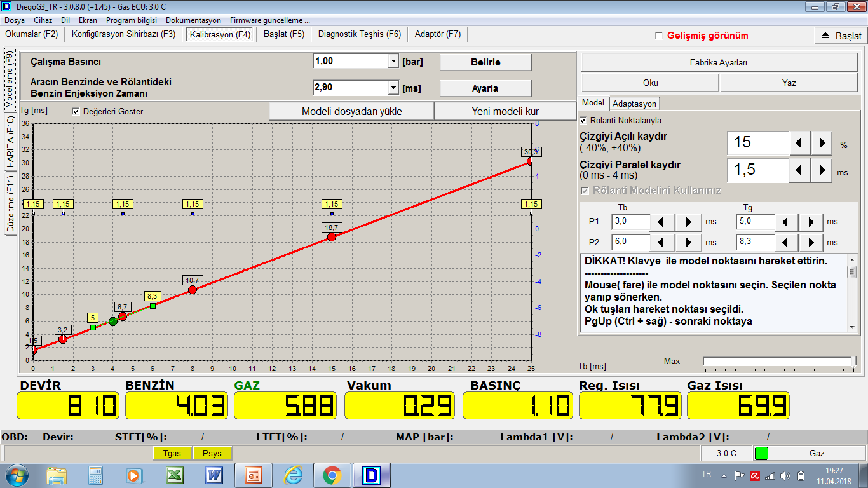
Task: Select the green idle point labeled 5
Action: (93, 327)
